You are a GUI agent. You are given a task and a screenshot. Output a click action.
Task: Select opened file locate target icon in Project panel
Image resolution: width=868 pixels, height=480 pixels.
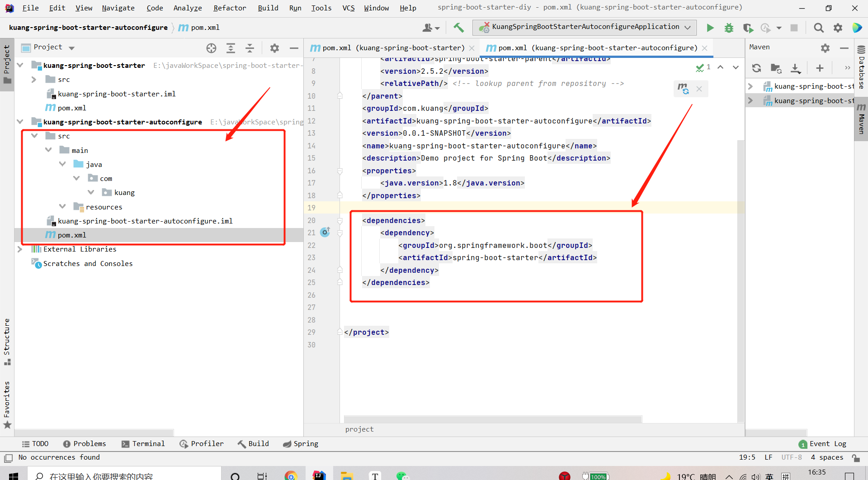pos(211,48)
